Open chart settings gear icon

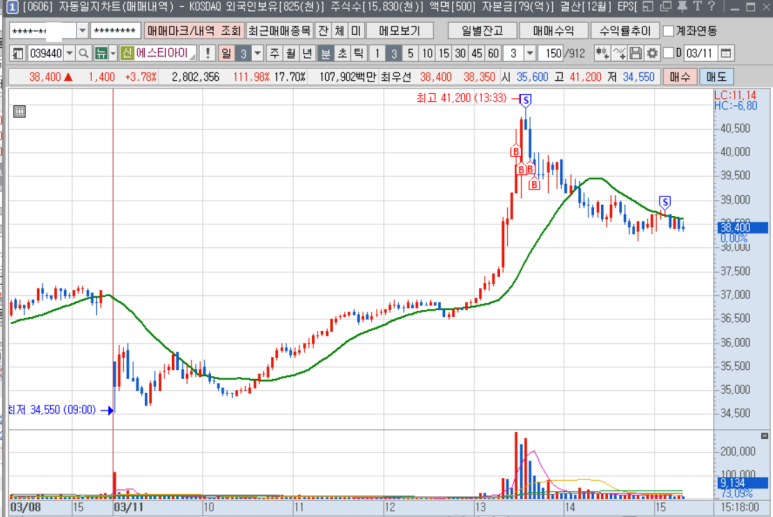pyautogui.click(x=652, y=52)
